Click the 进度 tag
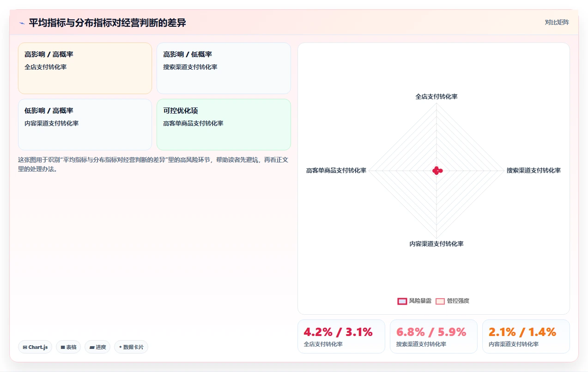This screenshot has width=588, height=372. 97,347
